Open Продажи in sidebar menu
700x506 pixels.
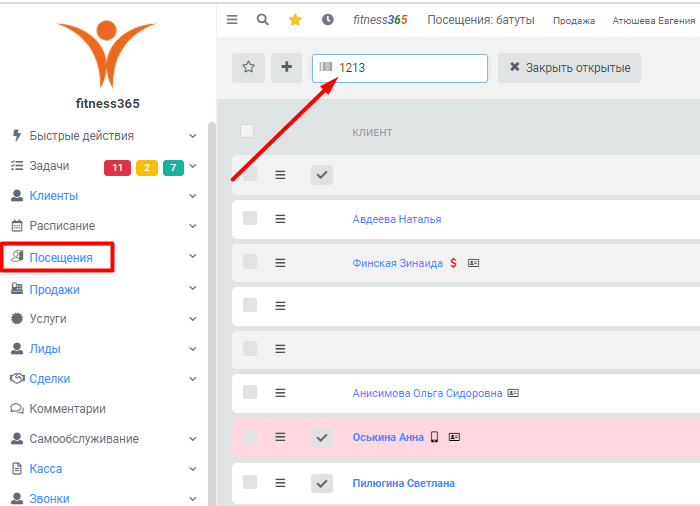(54, 289)
